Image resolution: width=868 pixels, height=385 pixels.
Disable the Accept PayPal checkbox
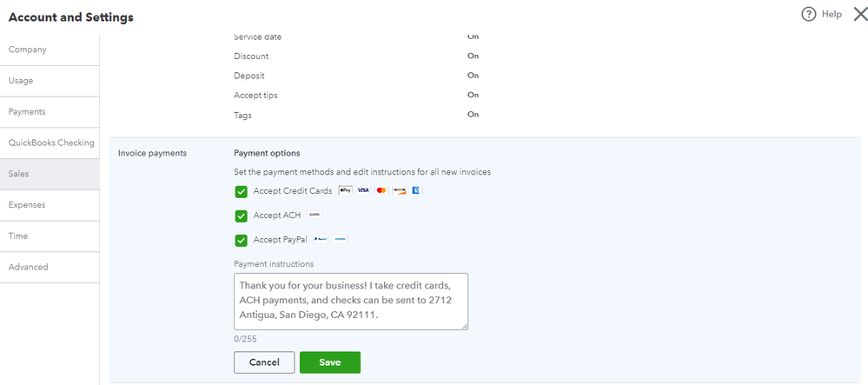click(242, 240)
